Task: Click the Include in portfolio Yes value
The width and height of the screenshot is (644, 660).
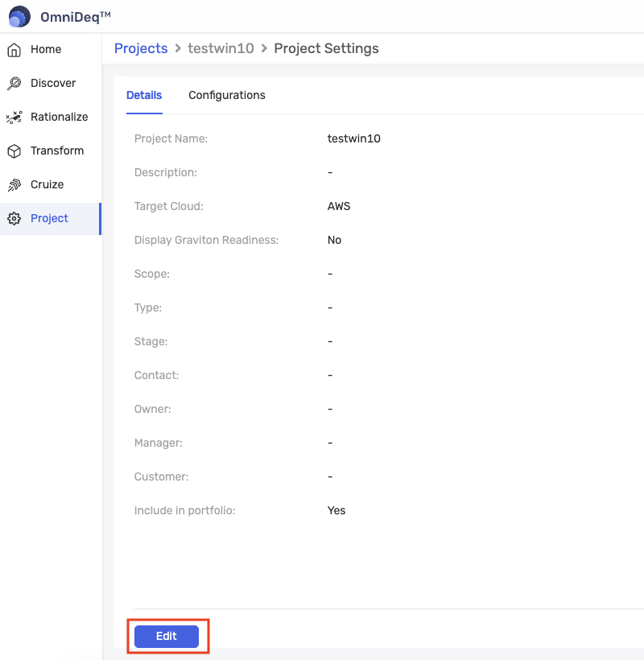Action: pyautogui.click(x=336, y=510)
